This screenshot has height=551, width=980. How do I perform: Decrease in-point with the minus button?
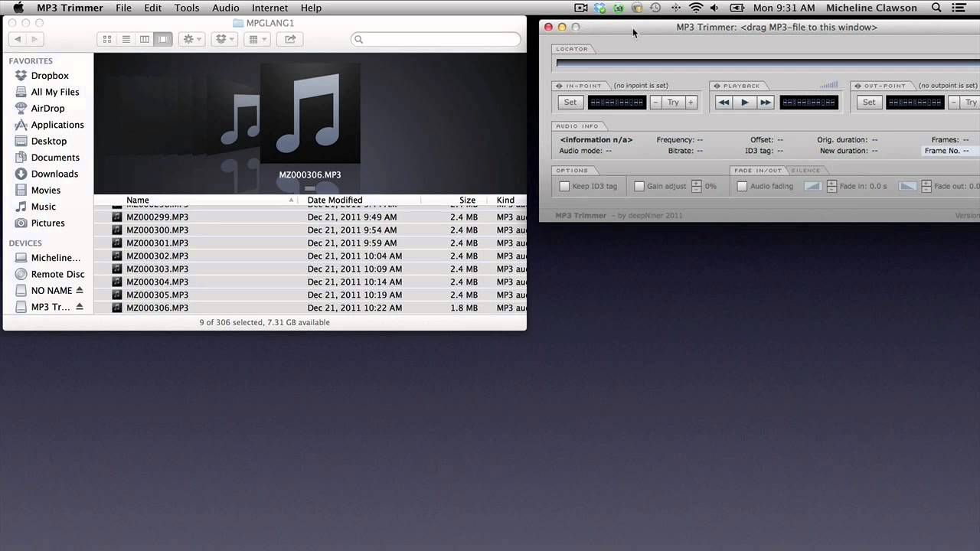point(655,102)
